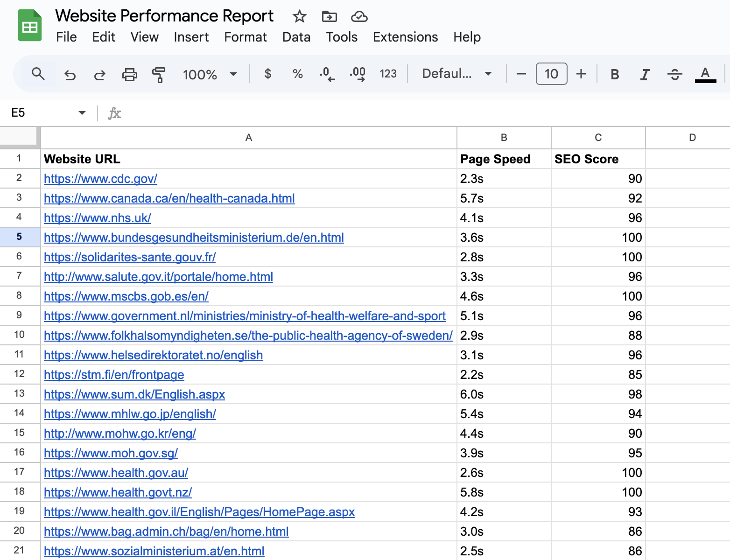Image resolution: width=730 pixels, height=560 pixels.
Task: Check the document cloud save status
Action: coord(358,16)
